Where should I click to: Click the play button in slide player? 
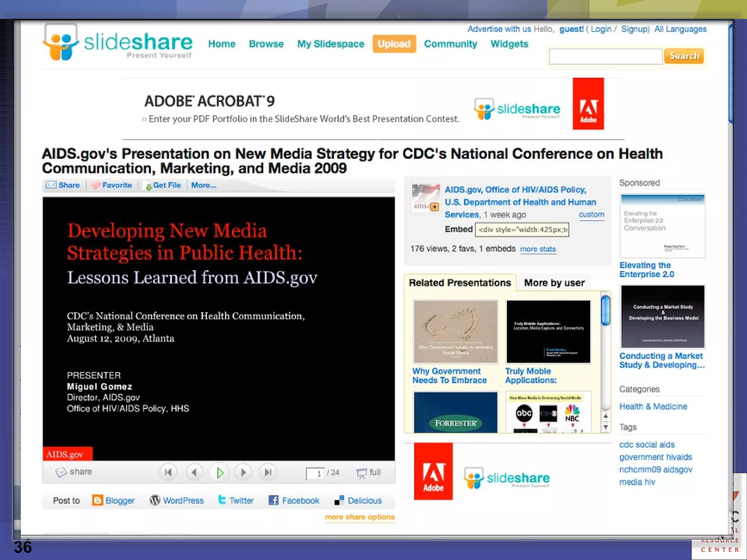coord(220,473)
